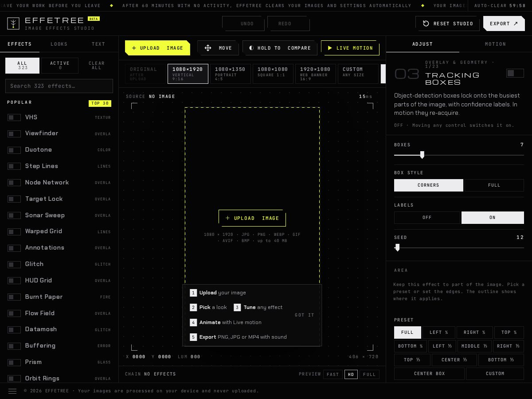The height and width of the screenshot is (399, 532).
Task: Toggle the VHS effect switch
Action: (x=14, y=117)
